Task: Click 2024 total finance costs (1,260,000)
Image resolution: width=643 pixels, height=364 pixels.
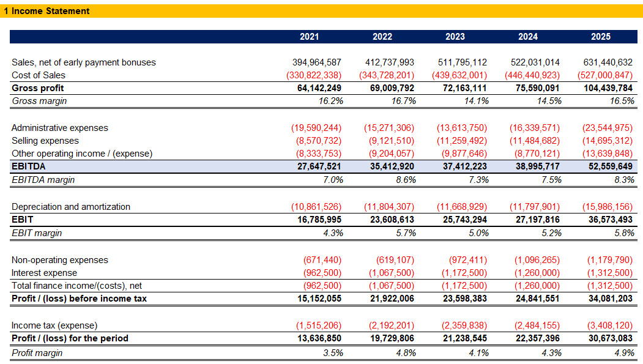Action: pos(537,286)
